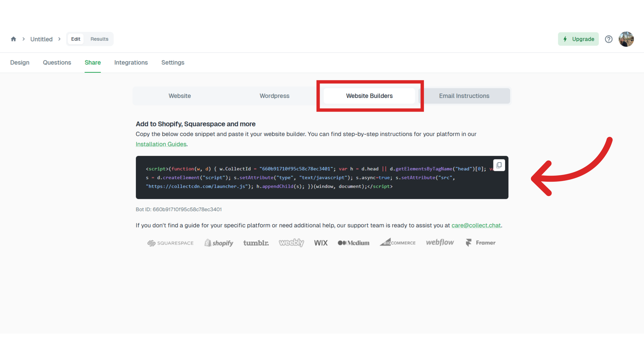Switch to the Edit mode toggle
This screenshot has width=644, height=362.
click(x=75, y=39)
